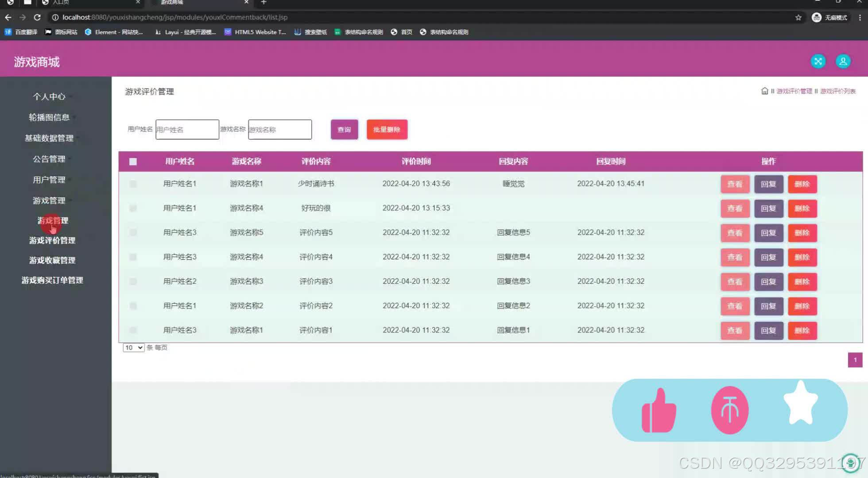Reload the page with refresh icon
Screen dimensions: 868x478
tap(37, 17)
